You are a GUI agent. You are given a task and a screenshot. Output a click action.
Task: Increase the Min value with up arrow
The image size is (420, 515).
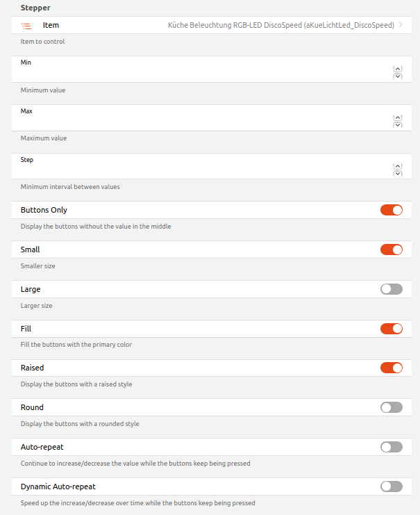398,69
